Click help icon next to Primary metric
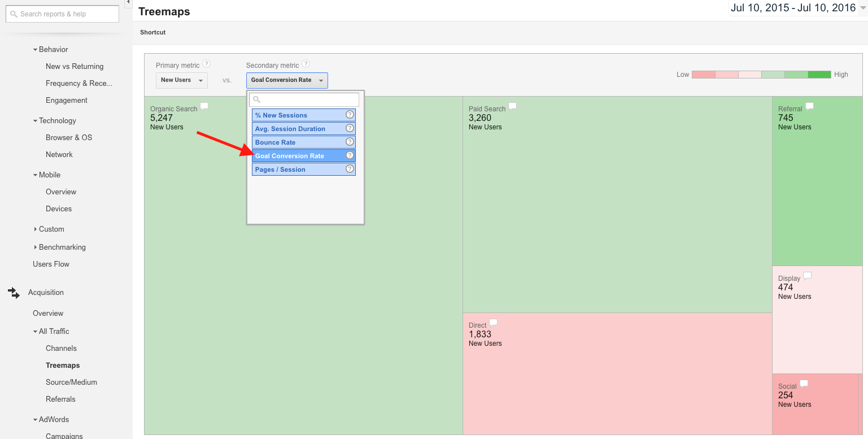Screen dimensions: 868x439 (207, 64)
